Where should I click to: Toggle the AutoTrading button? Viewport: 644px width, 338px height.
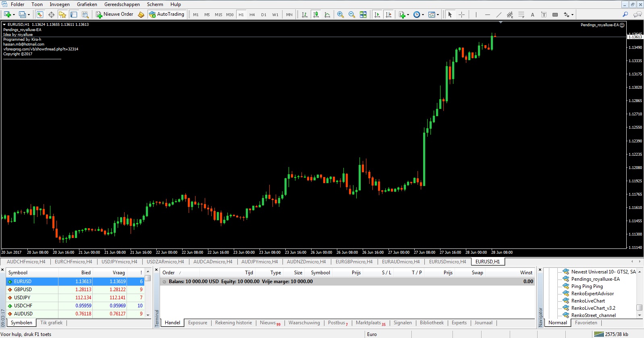click(166, 14)
